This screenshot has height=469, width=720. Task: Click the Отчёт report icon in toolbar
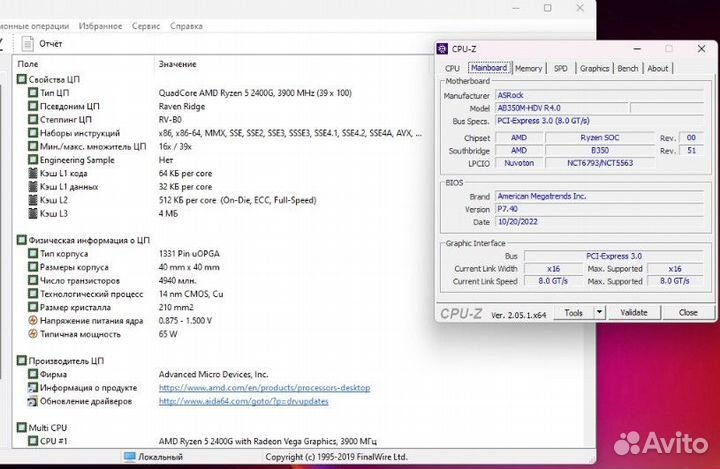(27, 44)
